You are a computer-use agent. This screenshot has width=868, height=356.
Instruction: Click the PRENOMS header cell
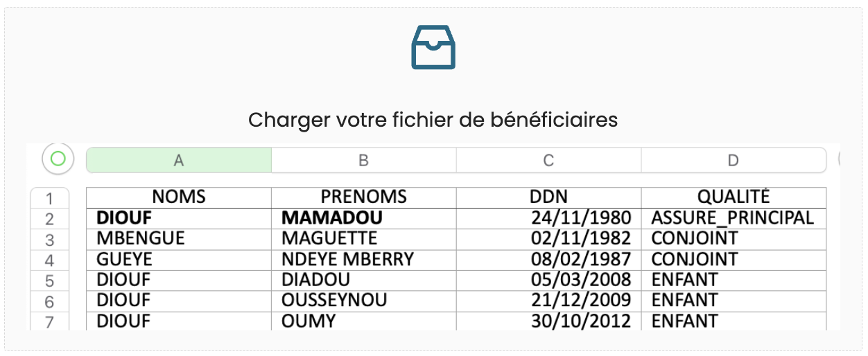coord(363,197)
